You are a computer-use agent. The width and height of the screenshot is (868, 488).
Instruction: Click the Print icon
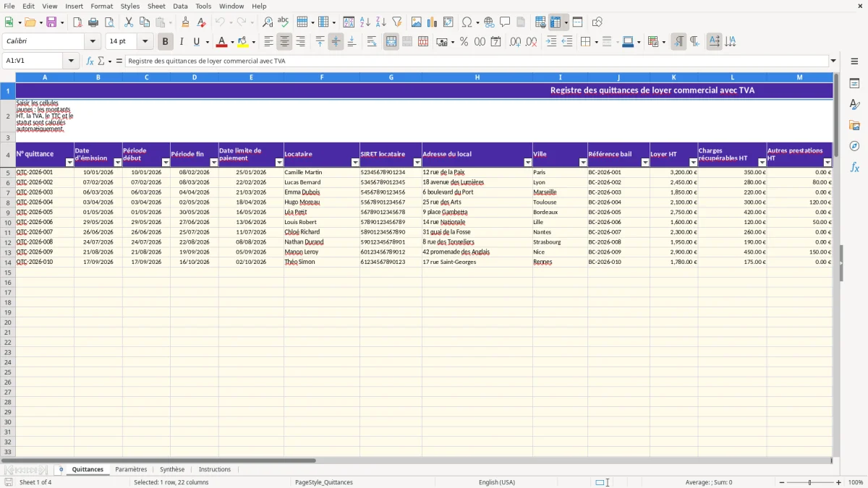click(x=93, y=22)
